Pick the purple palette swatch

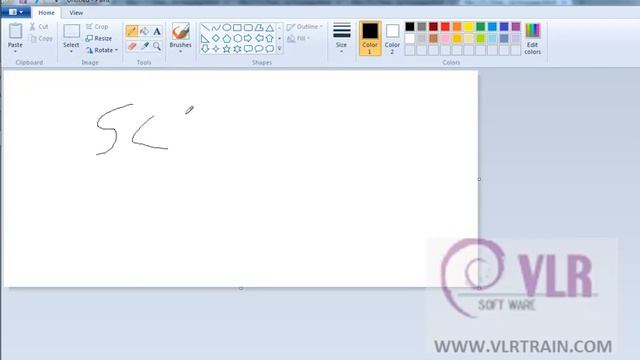pos(516,27)
